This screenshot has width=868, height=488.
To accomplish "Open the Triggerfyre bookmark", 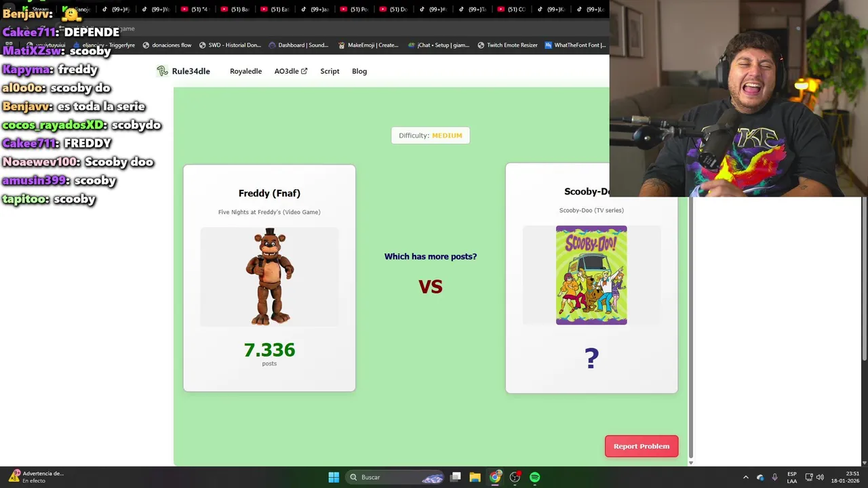I will [103, 45].
